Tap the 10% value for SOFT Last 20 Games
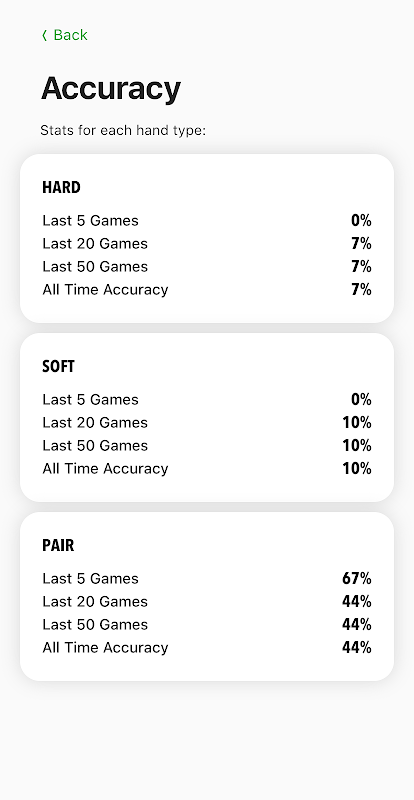This screenshot has height=800, width=414. [x=357, y=422]
